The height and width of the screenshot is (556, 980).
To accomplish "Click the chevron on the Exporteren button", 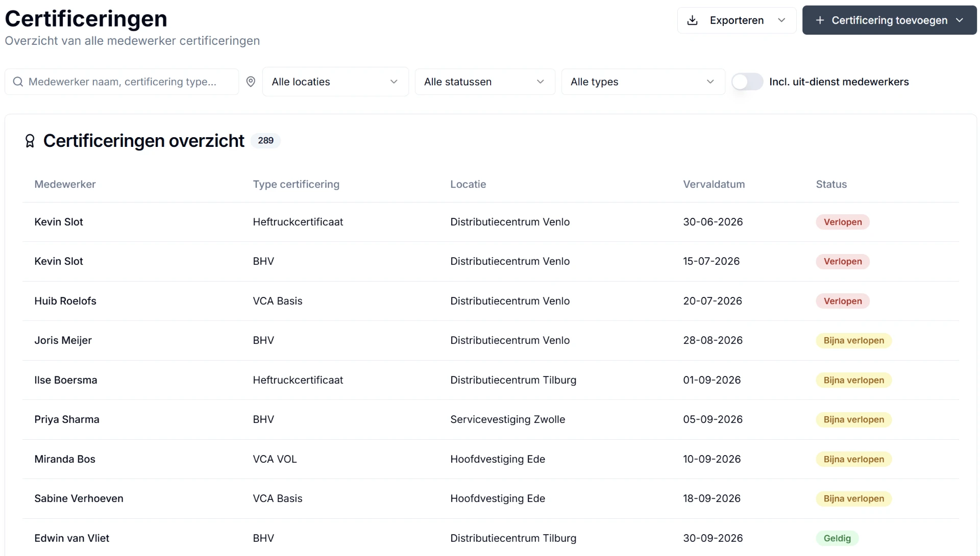I will tap(781, 20).
